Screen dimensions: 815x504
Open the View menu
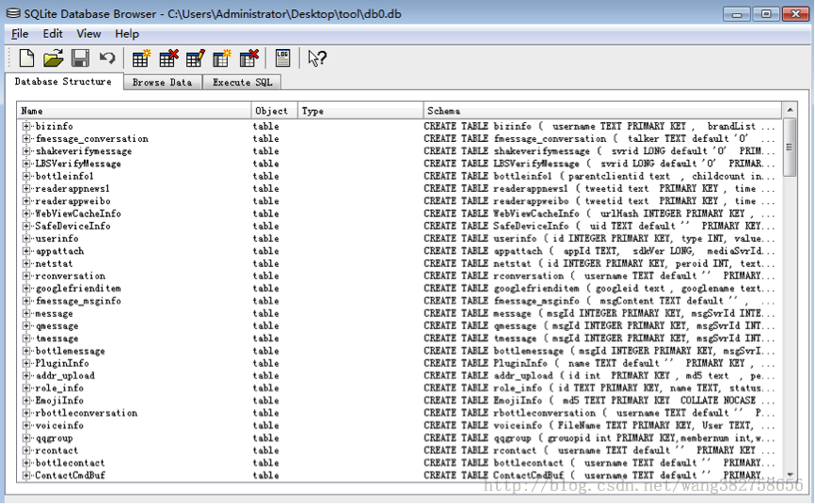pyautogui.click(x=88, y=34)
